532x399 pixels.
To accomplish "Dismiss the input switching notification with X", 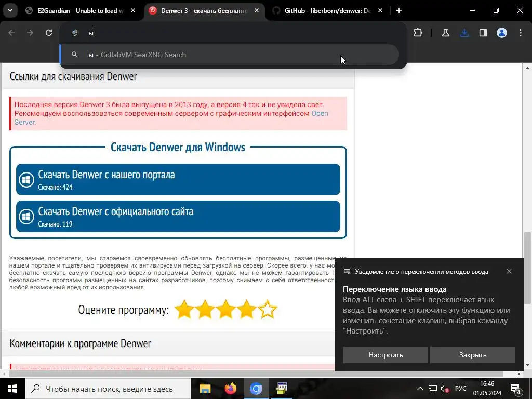I will [x=509, y=271].
